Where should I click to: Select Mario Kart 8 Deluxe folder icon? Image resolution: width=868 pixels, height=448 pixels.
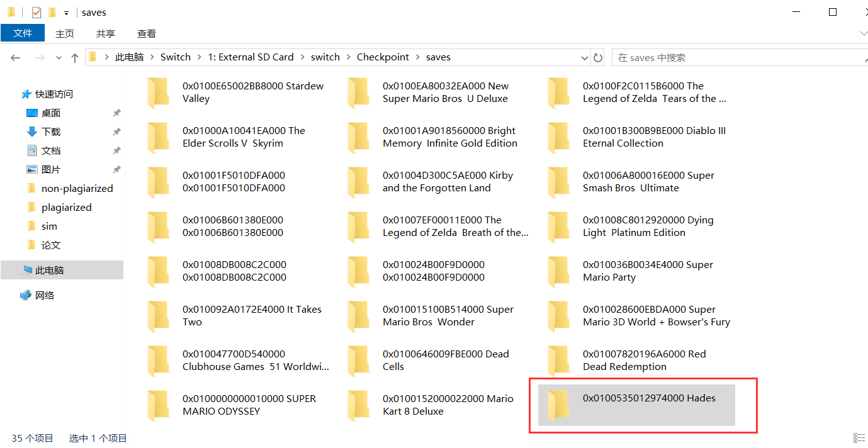(358, 406)
